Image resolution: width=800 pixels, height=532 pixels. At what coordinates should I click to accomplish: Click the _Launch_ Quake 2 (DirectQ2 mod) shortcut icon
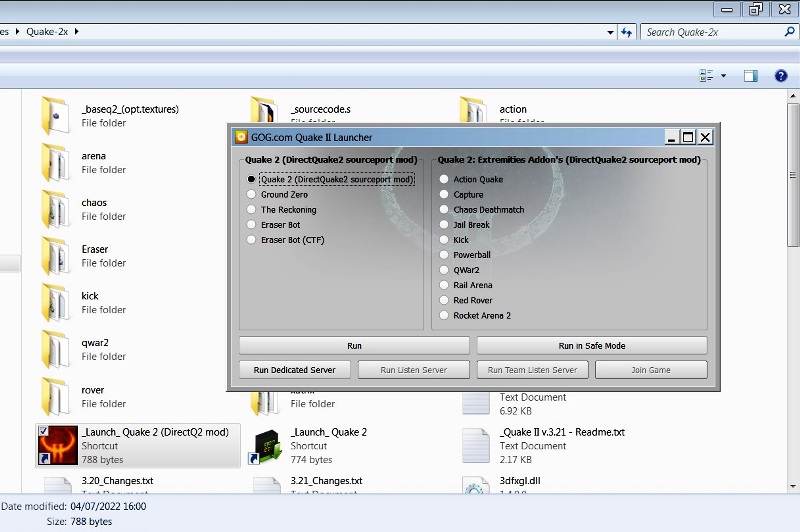58,445
